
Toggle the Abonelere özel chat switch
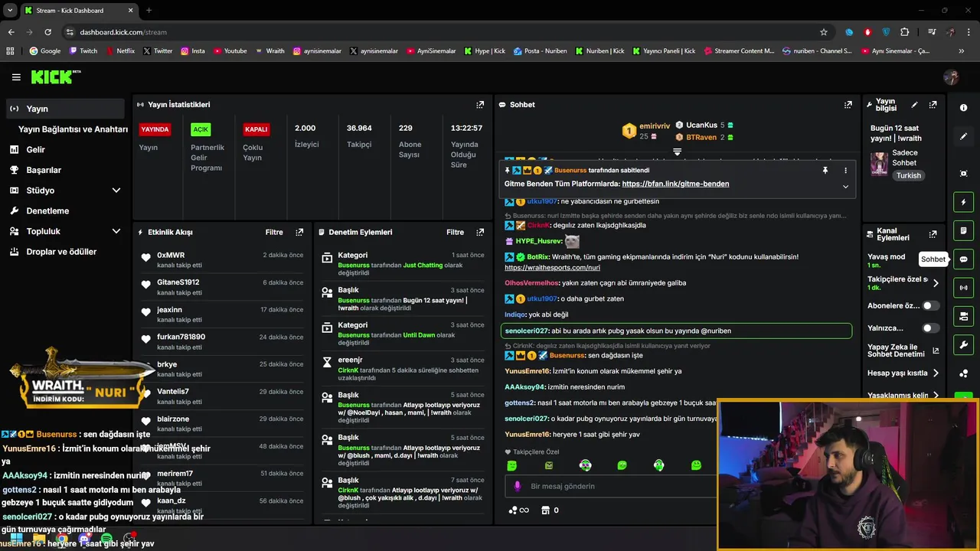click(930, 305)
